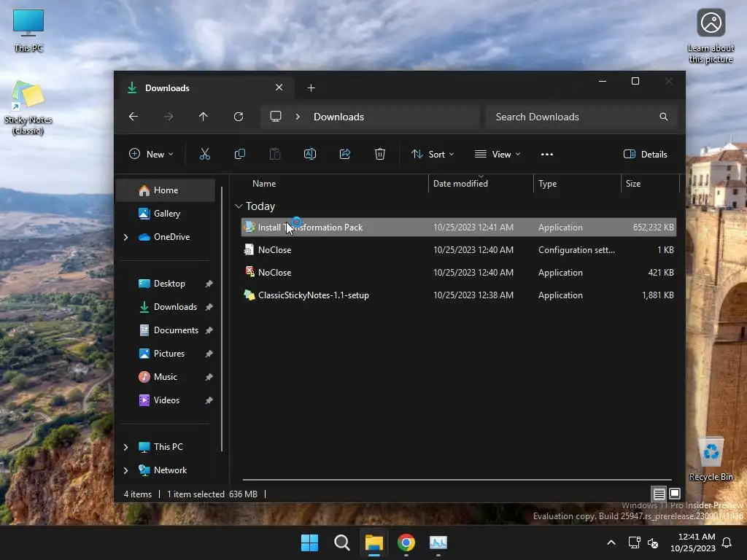Add a new tab
Screen dimensions: 747x560
click(311, 88)
